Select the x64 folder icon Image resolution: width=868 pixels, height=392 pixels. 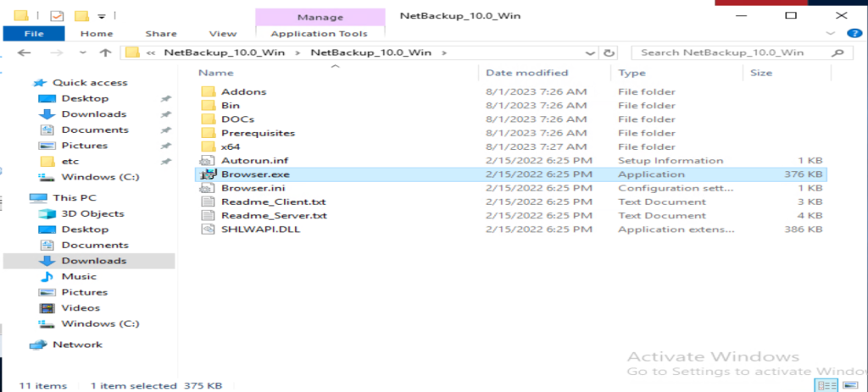click(x=209, y=147)
